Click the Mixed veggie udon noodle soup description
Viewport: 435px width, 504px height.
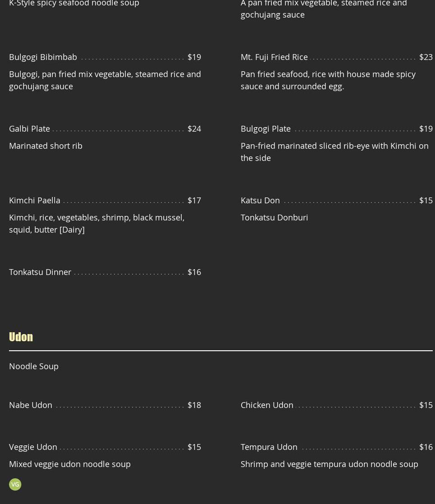(70, 464)
